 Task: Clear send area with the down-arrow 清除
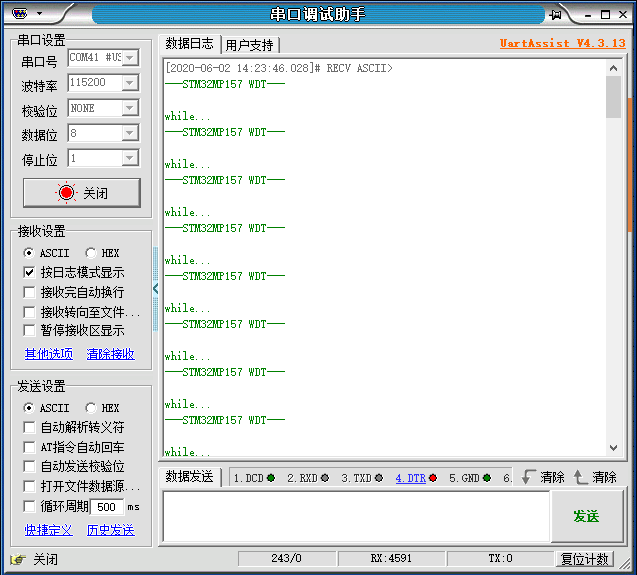coord(543,477)
